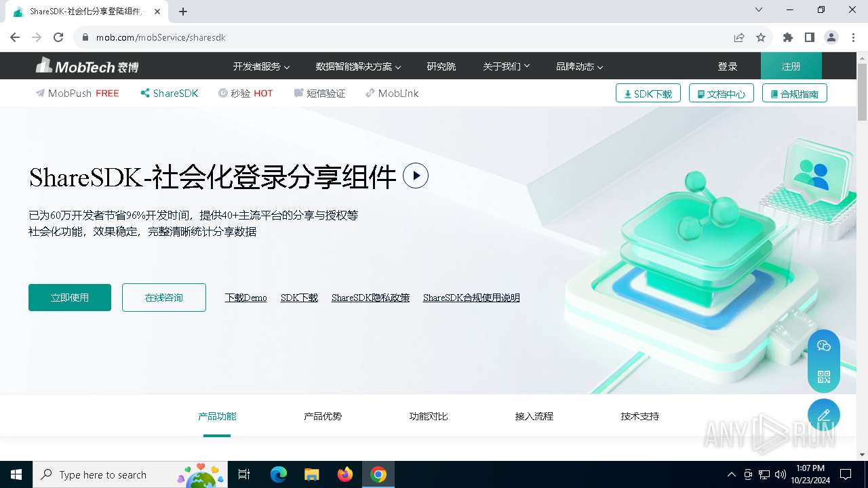Select 技术支持 tab
The width and height of the screenshot is (868, 488).
[640, 416]
